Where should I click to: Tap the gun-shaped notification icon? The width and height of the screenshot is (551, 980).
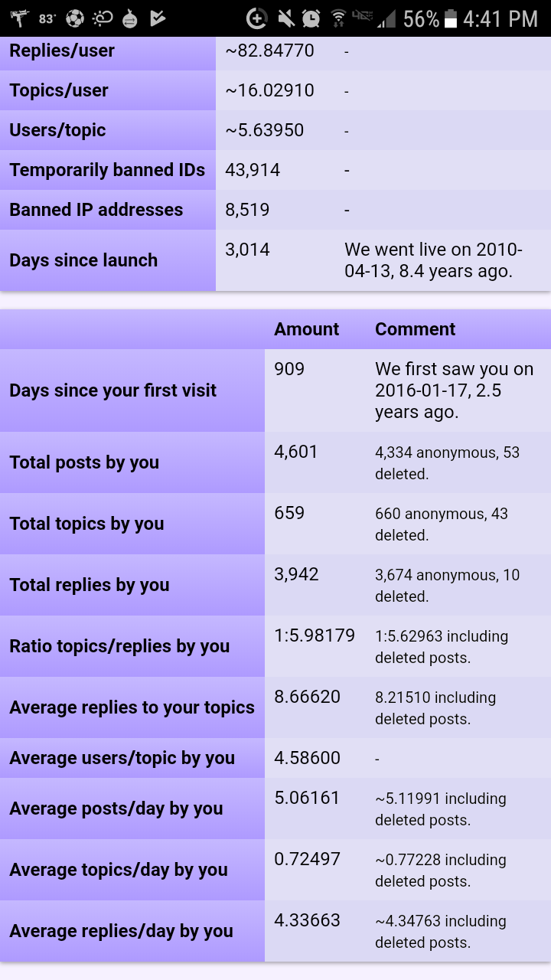(x=19, y=18)
